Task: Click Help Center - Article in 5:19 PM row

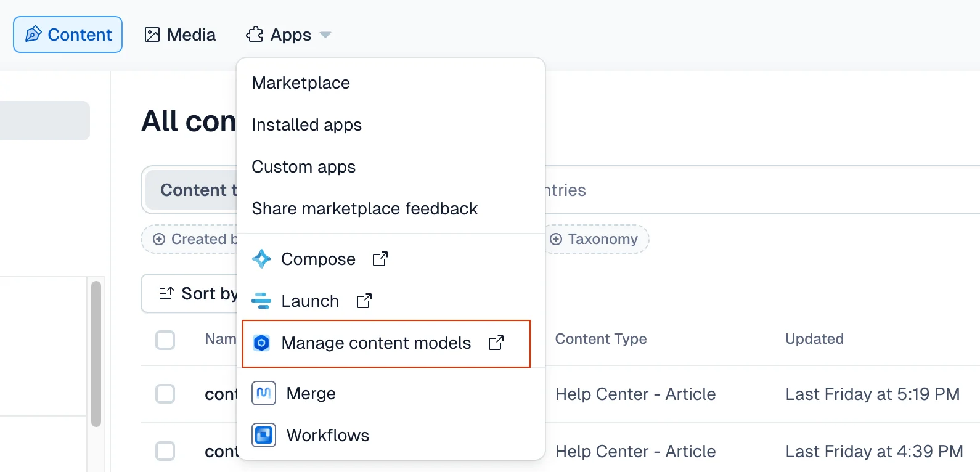Action: 635,394
